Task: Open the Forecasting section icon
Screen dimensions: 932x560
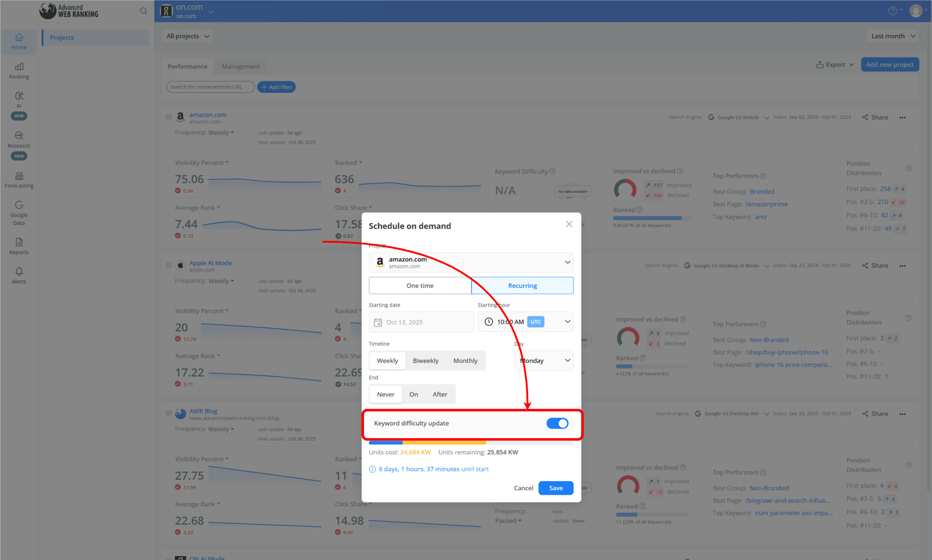Action: (x=19, y=176)
